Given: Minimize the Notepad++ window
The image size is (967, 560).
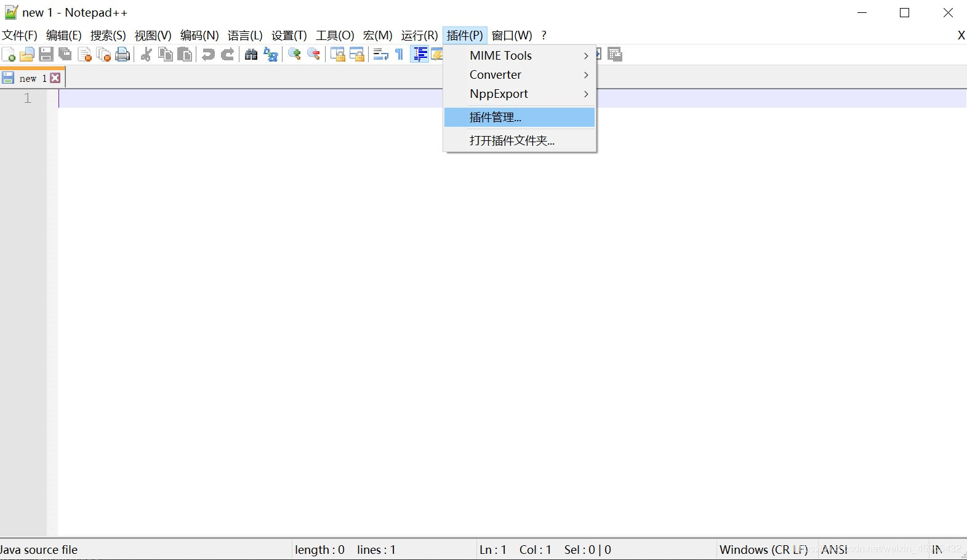Looking at the screenshot, I should [862, 12].
